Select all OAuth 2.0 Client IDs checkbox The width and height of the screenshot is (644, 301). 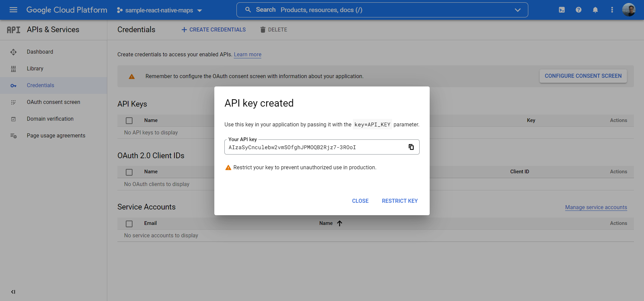[129, 172]
